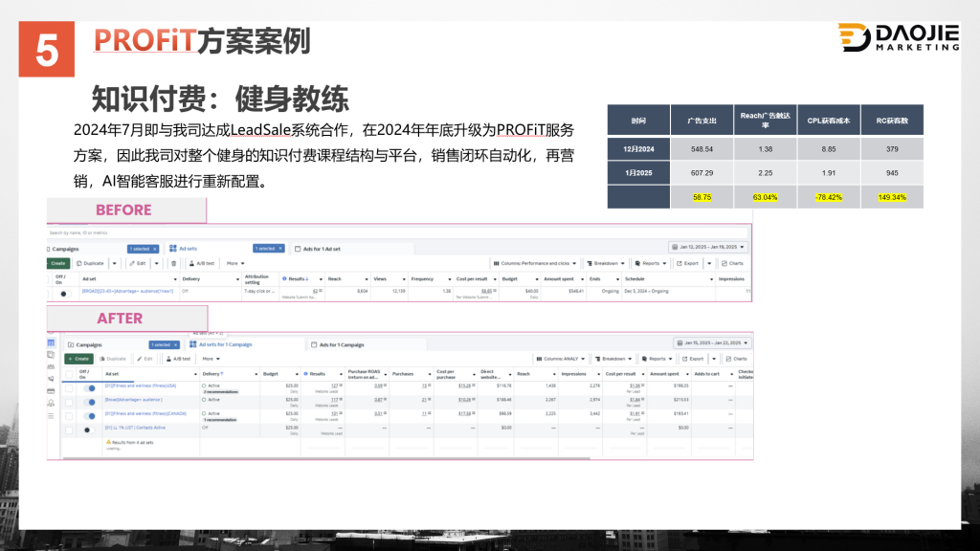Open Campaigns tab in AFTER screenshot

(85, 344)
